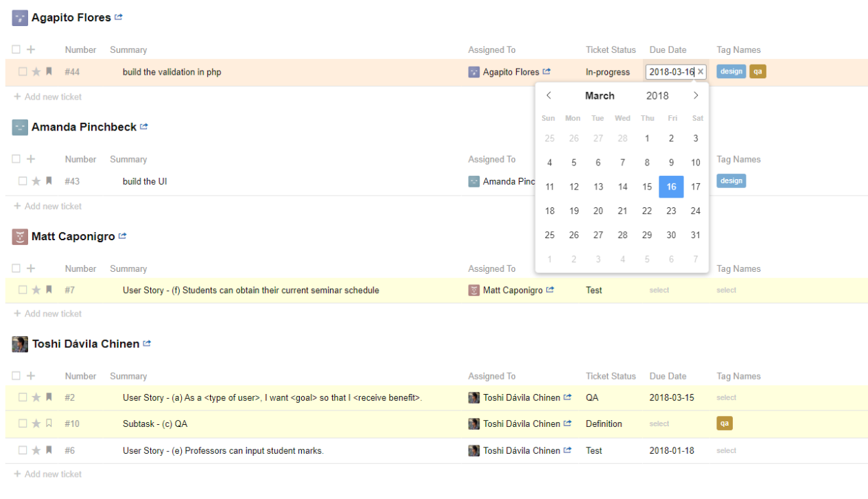Go to previous month in calendar
Screen dimensions: 868x499
click(x=549, y=95)
